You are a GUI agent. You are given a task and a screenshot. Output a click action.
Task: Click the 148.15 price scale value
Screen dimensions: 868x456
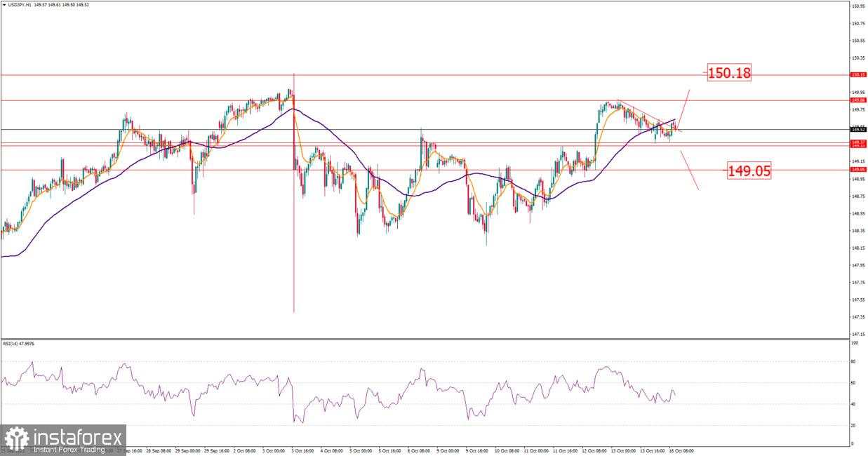[857, 248]
